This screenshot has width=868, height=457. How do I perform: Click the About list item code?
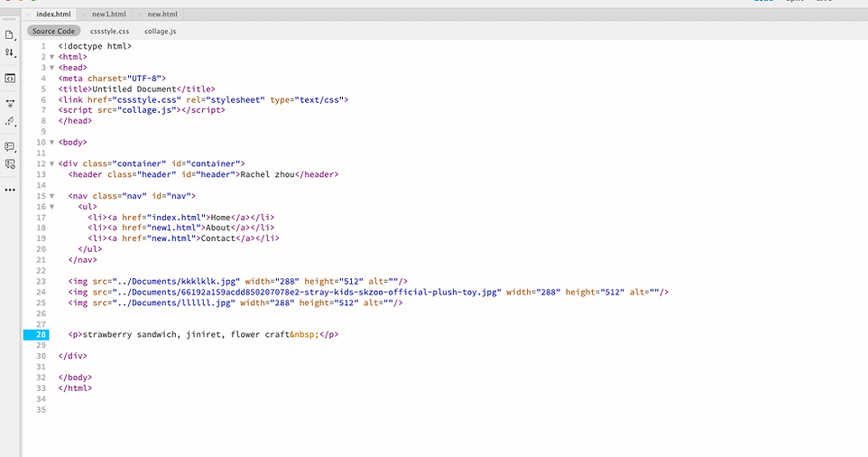(x=181, y=228)
